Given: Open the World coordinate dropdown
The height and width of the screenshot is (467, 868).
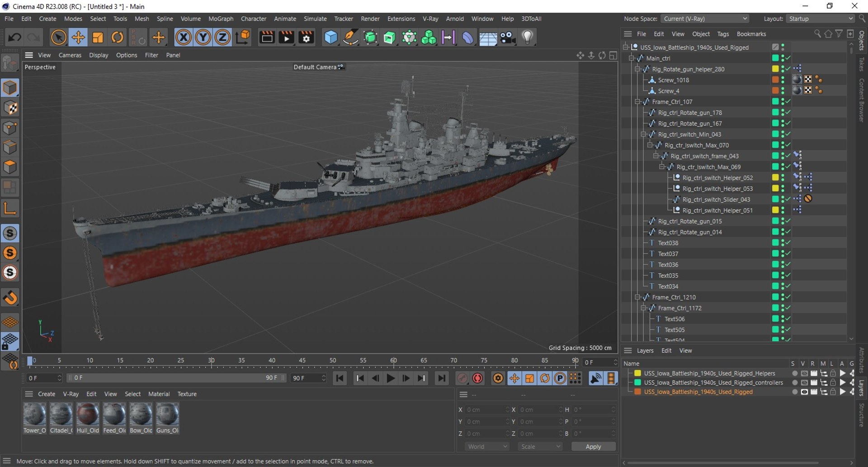Looking at the screenshot, I should 487,446.
